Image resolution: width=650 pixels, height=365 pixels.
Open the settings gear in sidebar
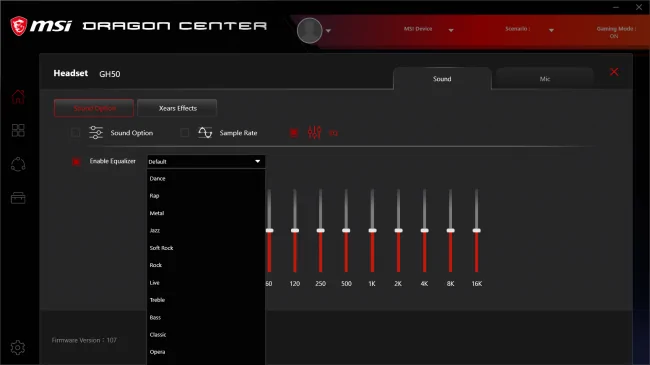tap(18, 348)
